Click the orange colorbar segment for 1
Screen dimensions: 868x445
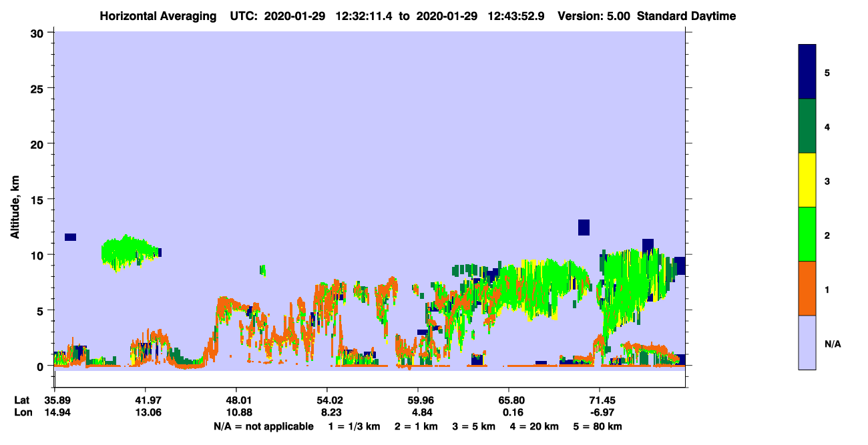click(x=807, y=288)
